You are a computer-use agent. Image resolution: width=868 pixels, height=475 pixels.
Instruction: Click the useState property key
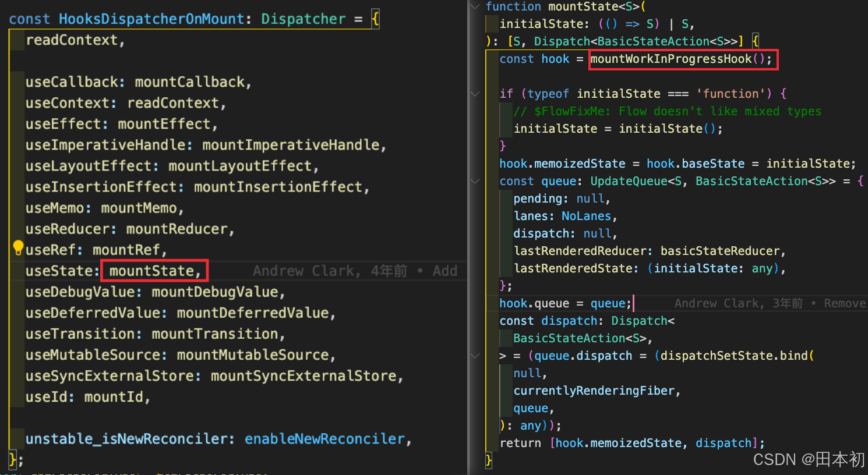tap(59, 271)
